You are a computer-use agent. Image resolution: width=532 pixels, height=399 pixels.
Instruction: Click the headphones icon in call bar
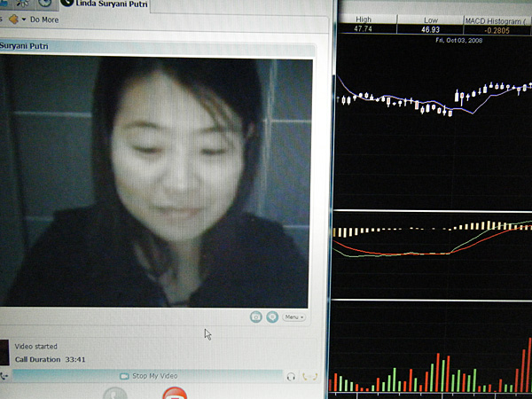pos(291,377)
